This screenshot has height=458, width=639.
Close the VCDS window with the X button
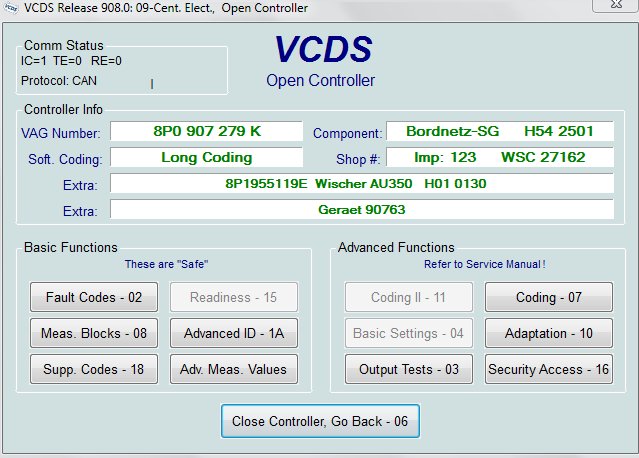(616, 5)
